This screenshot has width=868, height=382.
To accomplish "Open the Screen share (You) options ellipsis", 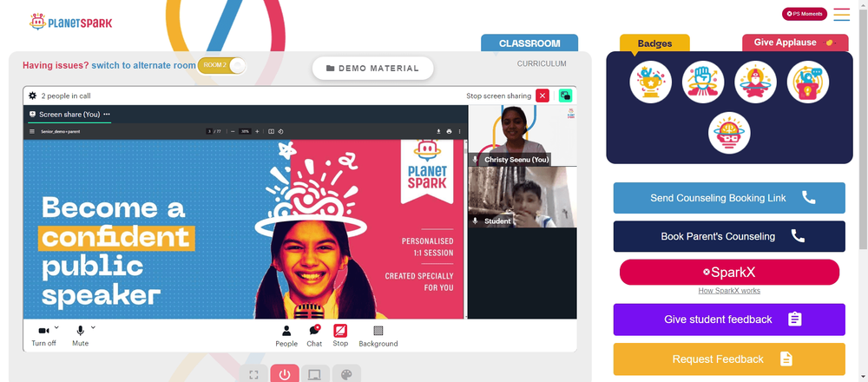I will pyautogui.click(x=107, y=114).
